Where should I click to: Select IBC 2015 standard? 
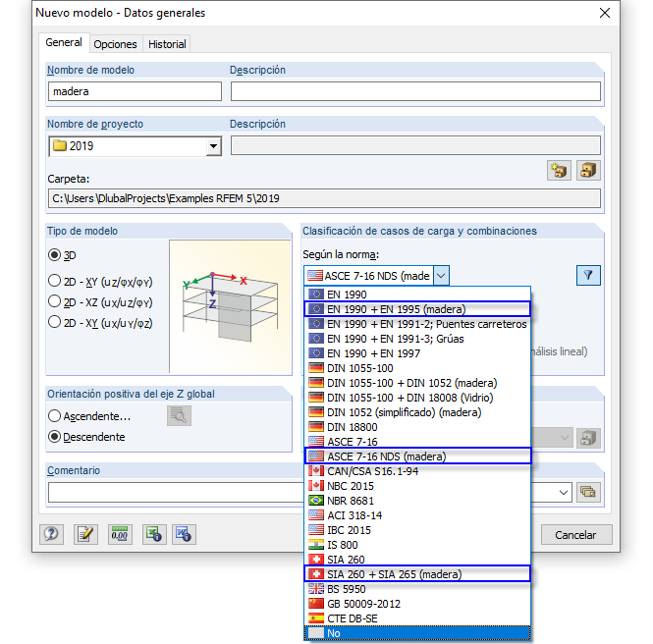tap(417, 530)
